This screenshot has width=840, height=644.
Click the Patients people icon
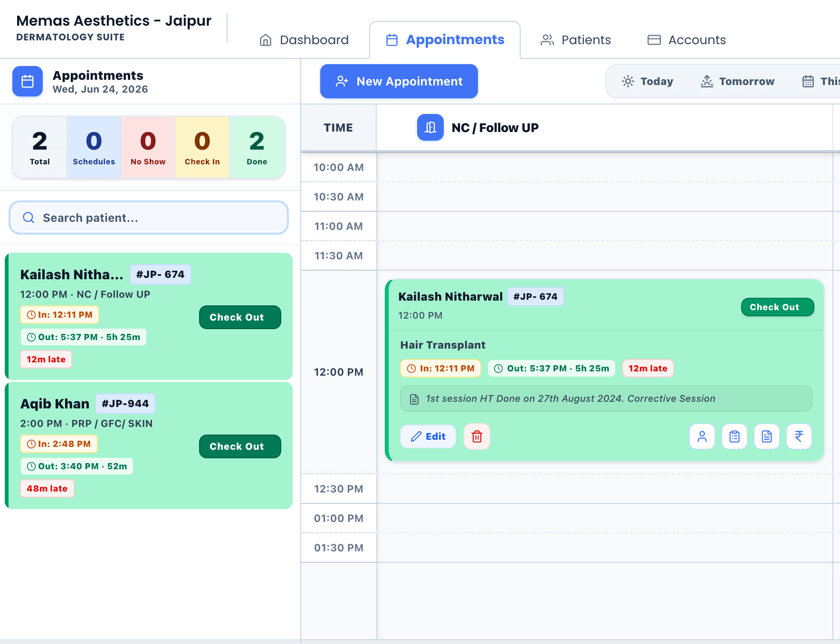[x=547, y=40]
